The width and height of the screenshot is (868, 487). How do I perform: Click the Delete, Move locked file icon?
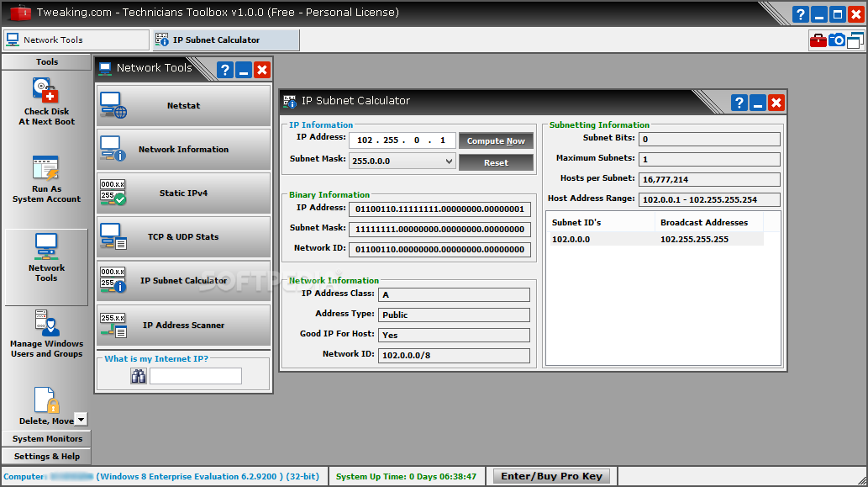(x=46, y=400)
